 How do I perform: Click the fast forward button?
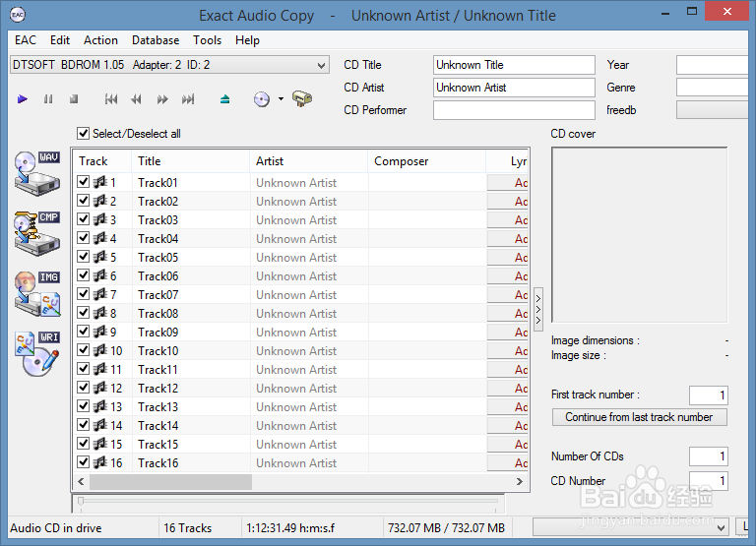pyautogui.click(x=162, y=99)
